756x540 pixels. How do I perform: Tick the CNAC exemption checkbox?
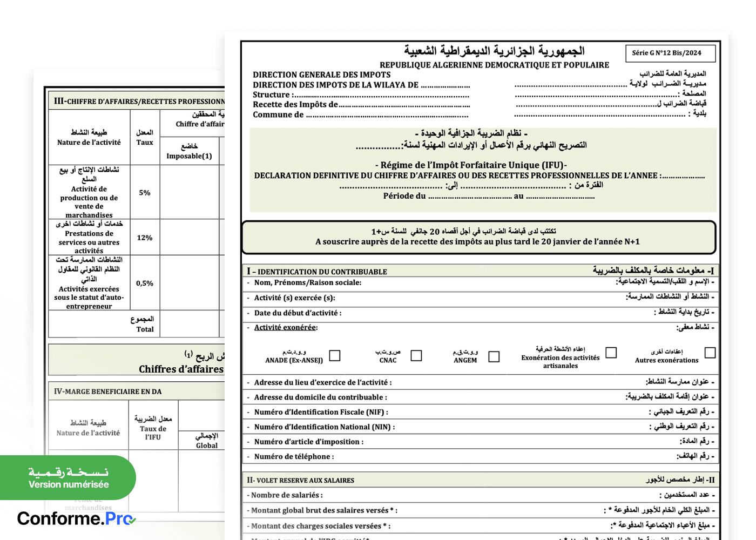click(x=416, y=355)
